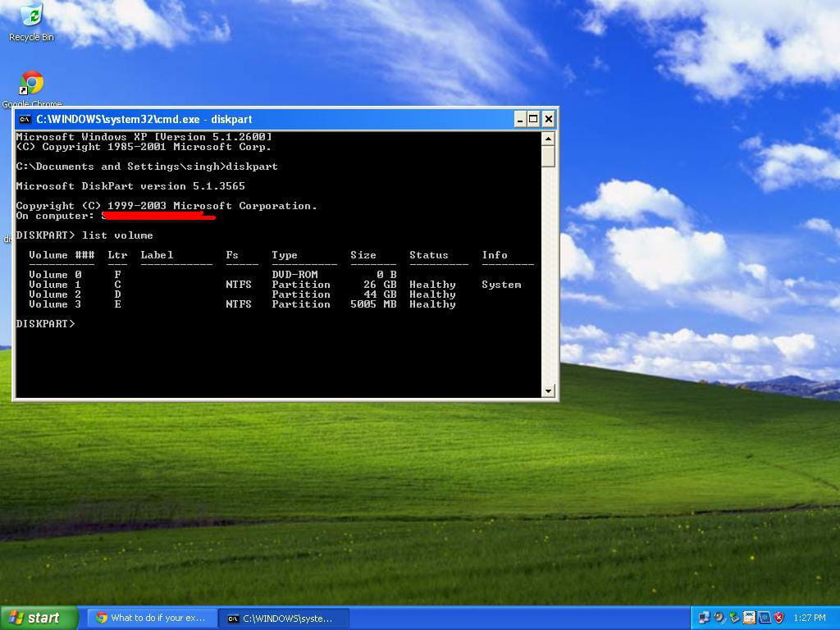Click the 'Label' column header

coord(157,255)
